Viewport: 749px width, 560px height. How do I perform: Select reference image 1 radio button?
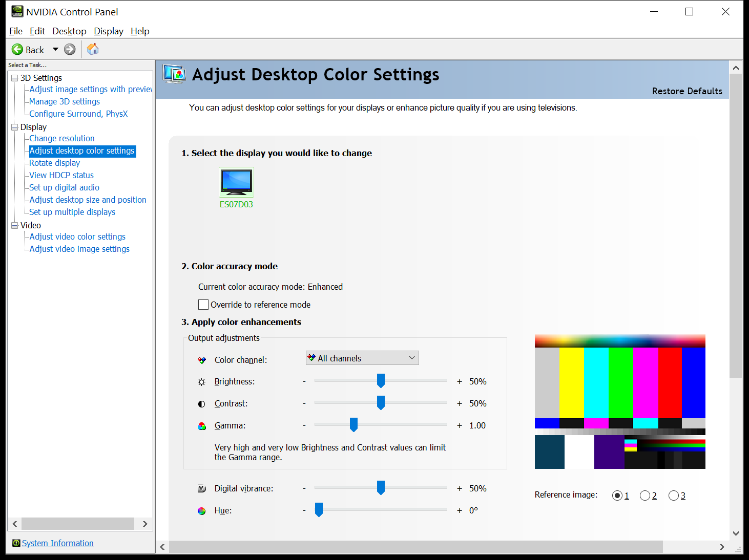point(617,496)
